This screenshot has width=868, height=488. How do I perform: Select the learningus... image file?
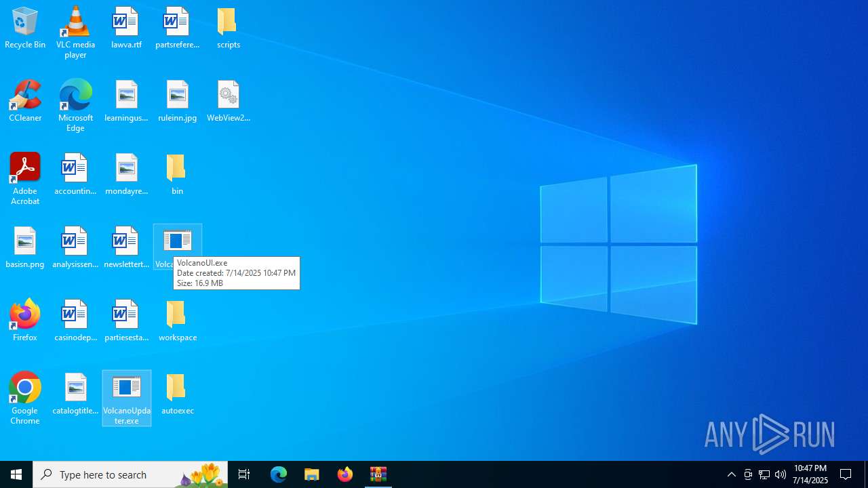tap(126, 102)
